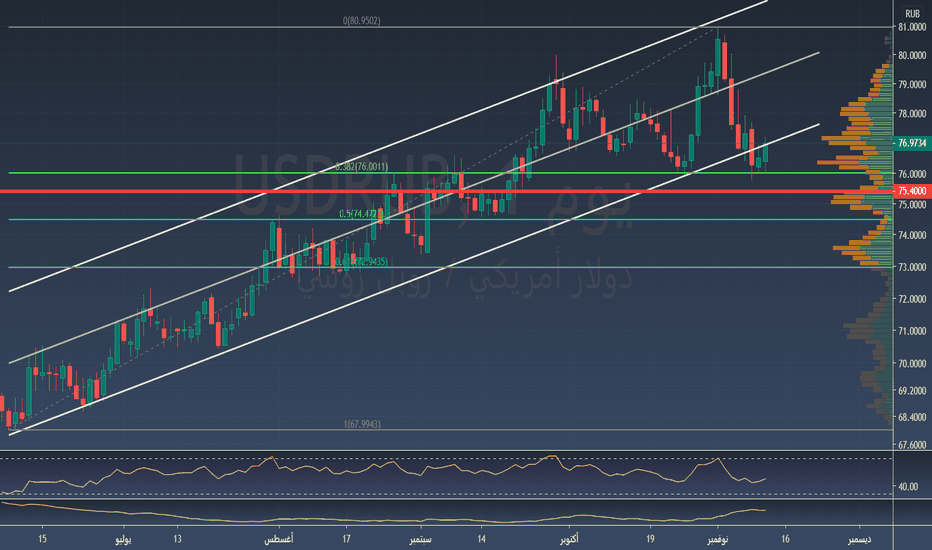Viewport: 932px width, 550px height.
Task: Click the 69.2000 price axis label
Action: (x=912, y=391)
